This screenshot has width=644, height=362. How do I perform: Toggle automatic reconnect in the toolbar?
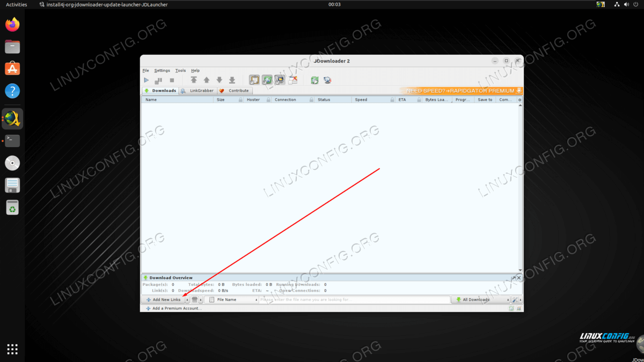(x=267, y=80)
